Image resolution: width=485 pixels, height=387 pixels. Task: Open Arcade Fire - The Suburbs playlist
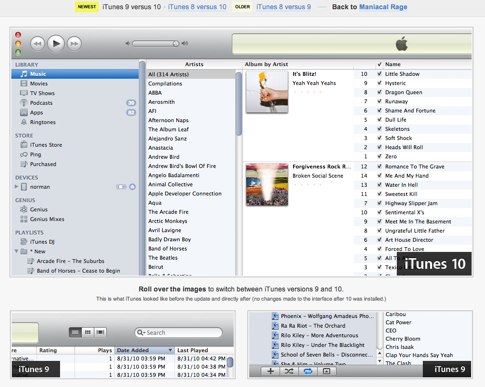[x=70, y=261]
